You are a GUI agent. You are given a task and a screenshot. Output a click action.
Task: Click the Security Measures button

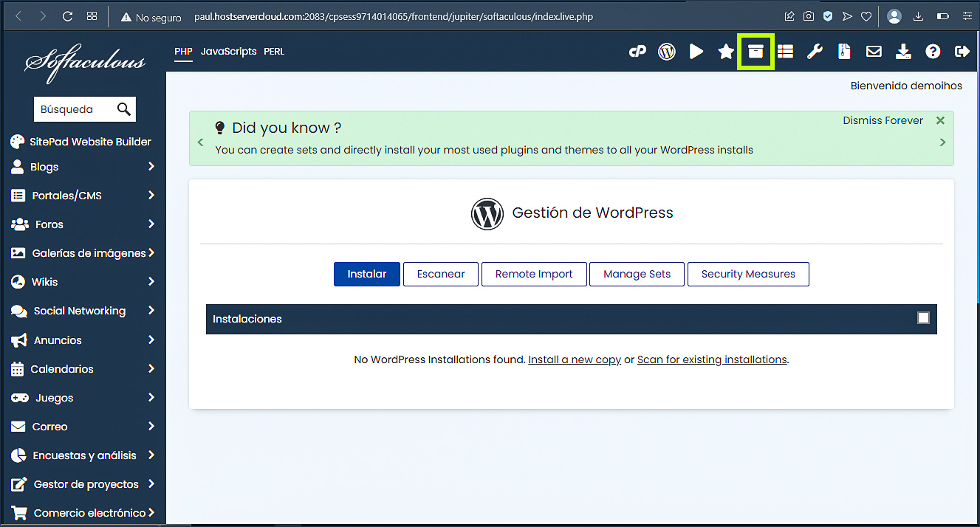[x=748, y=274]
